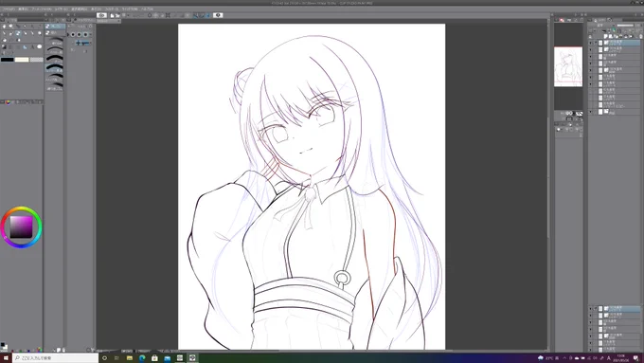Open the layer blend mode dropdown
This screenshot has height=363, width=644.
[x=601, y=25]
